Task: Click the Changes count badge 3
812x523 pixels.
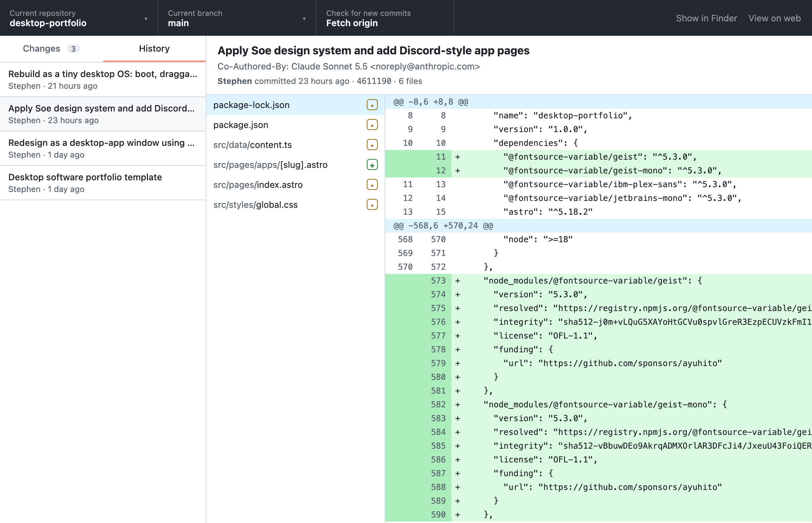Action: (73, 49)
